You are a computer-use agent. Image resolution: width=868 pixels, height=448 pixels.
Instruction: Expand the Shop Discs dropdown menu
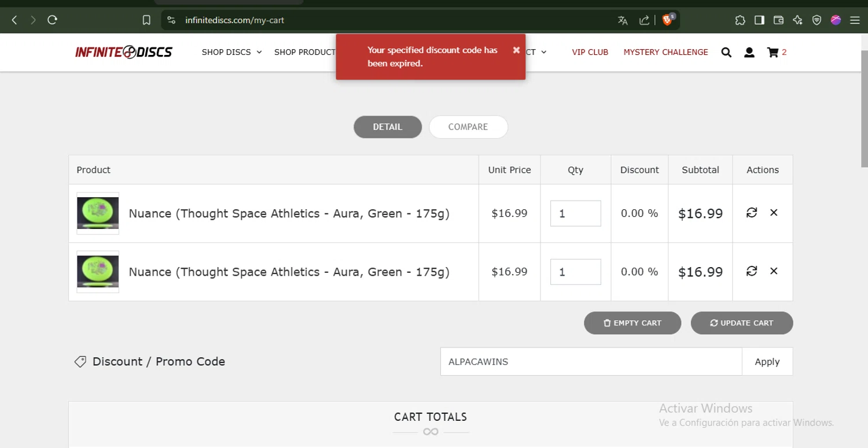click(231, 52)
